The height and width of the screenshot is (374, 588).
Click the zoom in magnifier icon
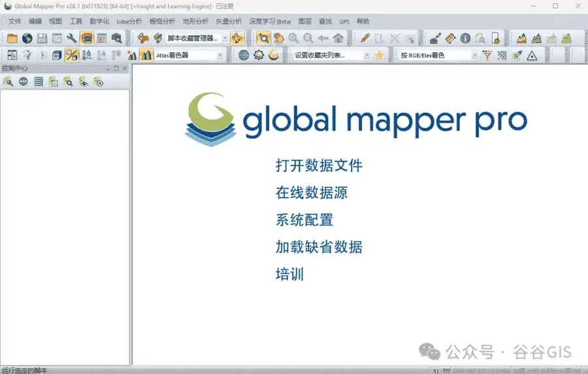293,38
